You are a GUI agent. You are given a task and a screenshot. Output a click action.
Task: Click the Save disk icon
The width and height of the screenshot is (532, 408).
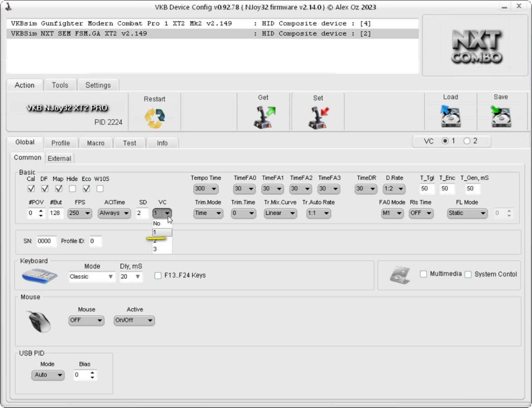[x=500, y=117]
